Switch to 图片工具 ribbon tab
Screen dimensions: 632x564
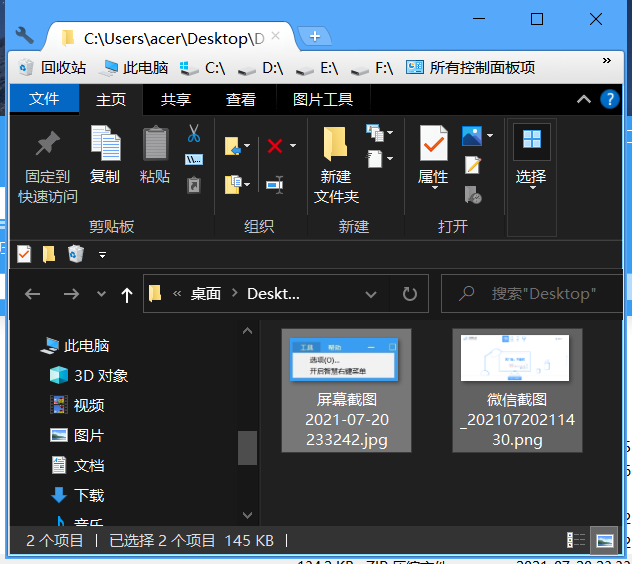point(323,99)
